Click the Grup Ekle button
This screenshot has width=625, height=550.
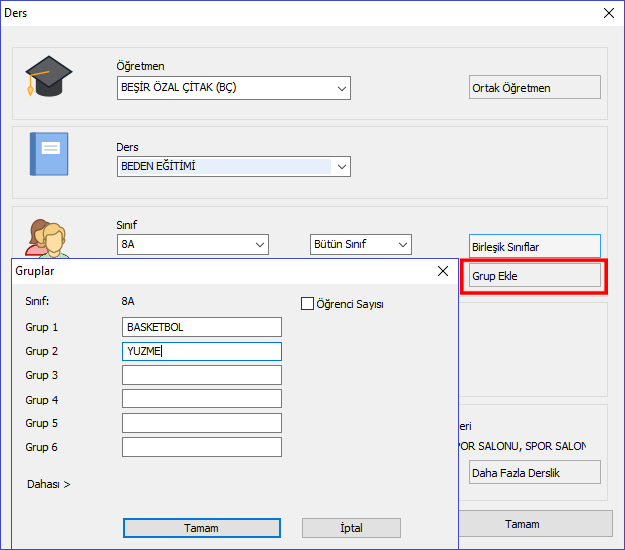pyautogui.click(x=535, y=275)
